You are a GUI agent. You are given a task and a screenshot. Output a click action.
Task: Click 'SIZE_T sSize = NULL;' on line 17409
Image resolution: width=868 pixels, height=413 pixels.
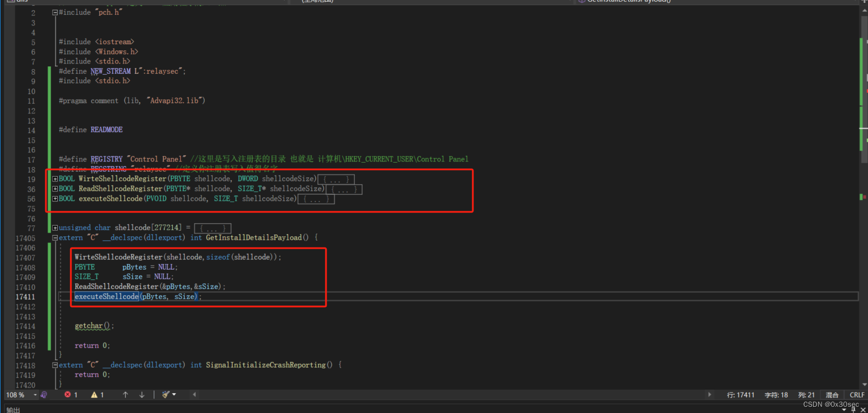pyautogui.click(x=124, y=277)
